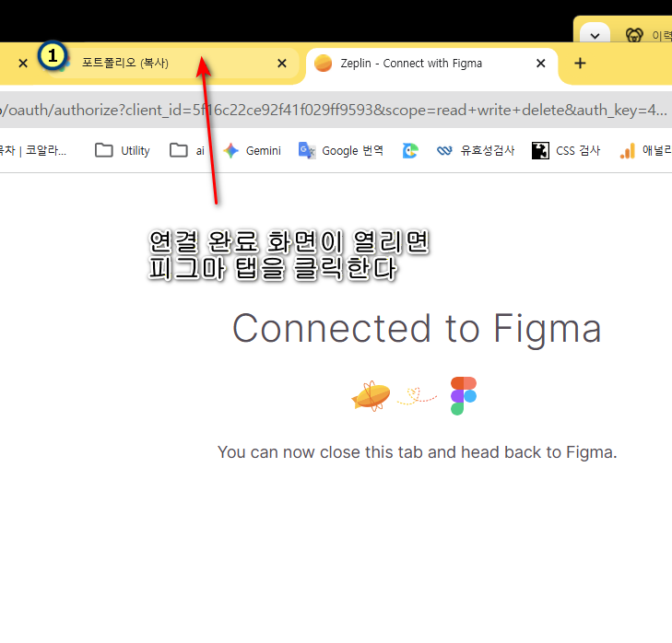672x643 pixels.
Task: Close the leftmost partially visible tab
Action: [23, 64]
